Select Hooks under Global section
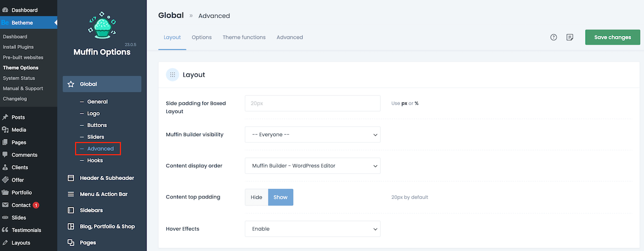This screenshot has height=251, width=644. (95, 160)
